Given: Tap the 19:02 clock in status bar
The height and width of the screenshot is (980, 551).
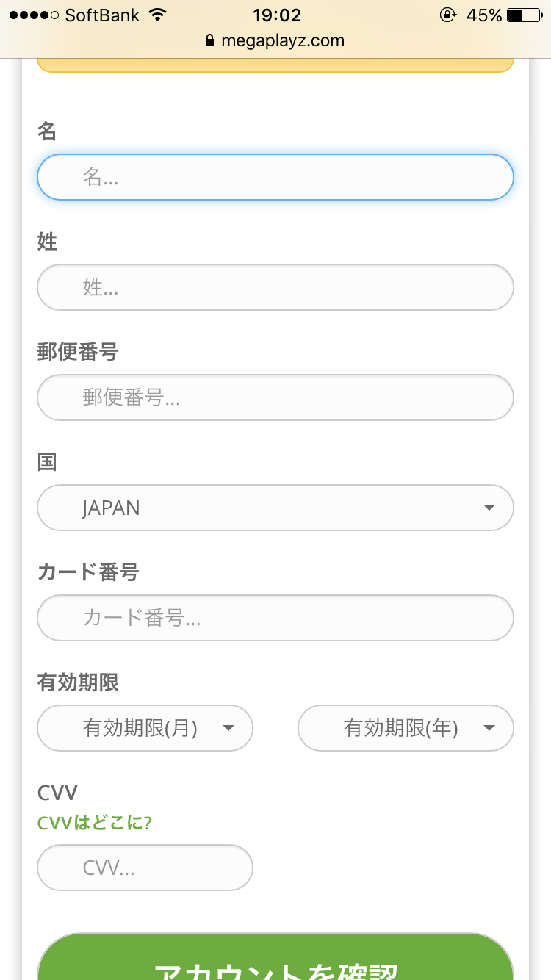Looking at the screenshot, I should (x=276, y=15).
